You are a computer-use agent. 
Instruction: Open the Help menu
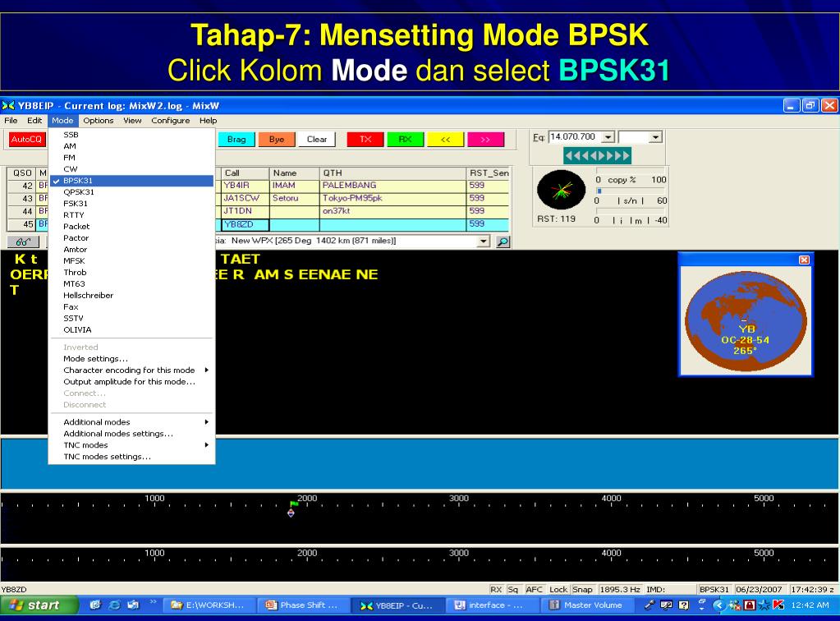click(x=209, y=121)
